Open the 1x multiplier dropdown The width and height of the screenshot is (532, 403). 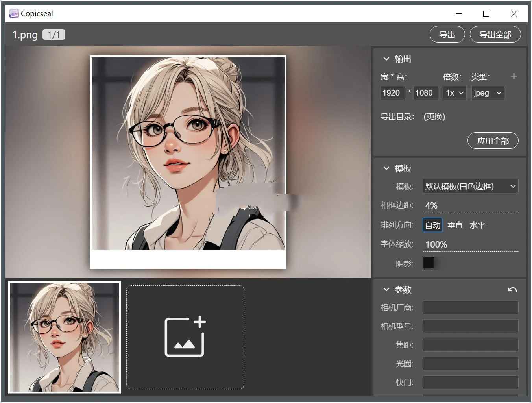[x=454, y=93]
